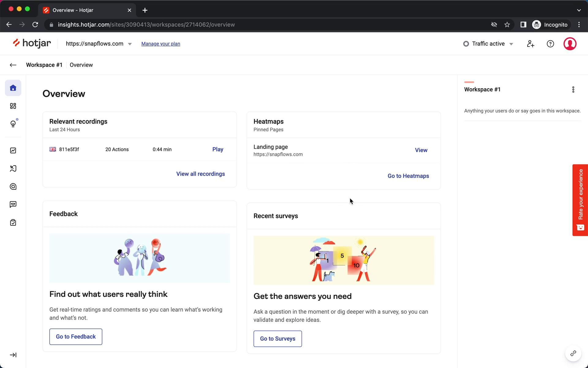Viewport: 588px width, 368px height.
Task: Click the Go to Surveys button
Action: [x=277, y=339]
